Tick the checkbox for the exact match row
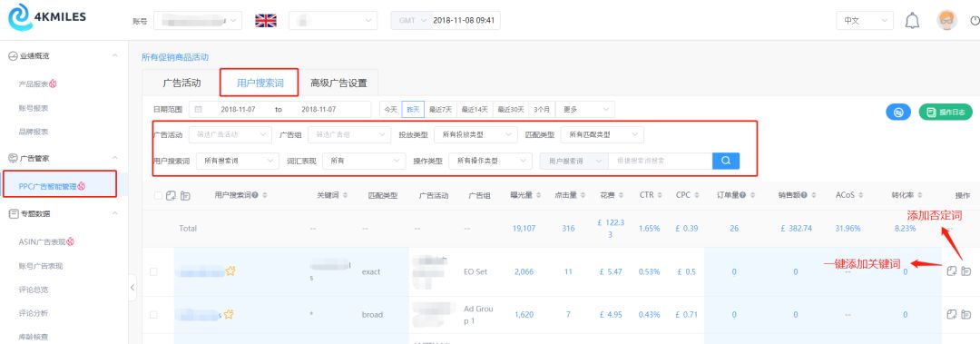The width and height of the screenshot is (980, 344). click(153, 271)
